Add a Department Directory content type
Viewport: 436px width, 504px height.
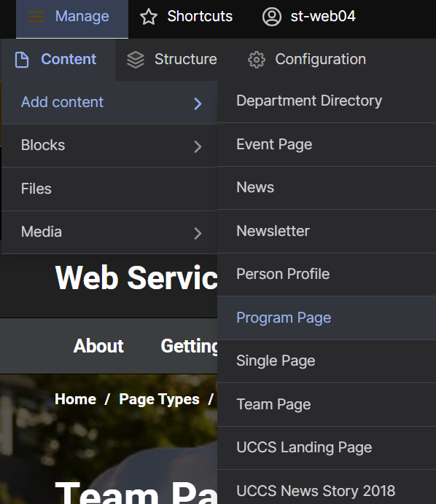[327, 101]
